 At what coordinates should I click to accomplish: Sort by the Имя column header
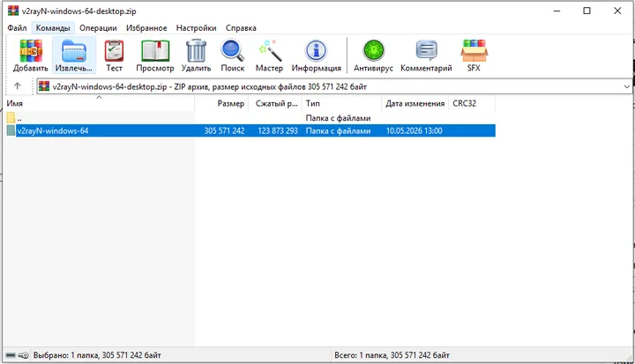pos(99,104)
